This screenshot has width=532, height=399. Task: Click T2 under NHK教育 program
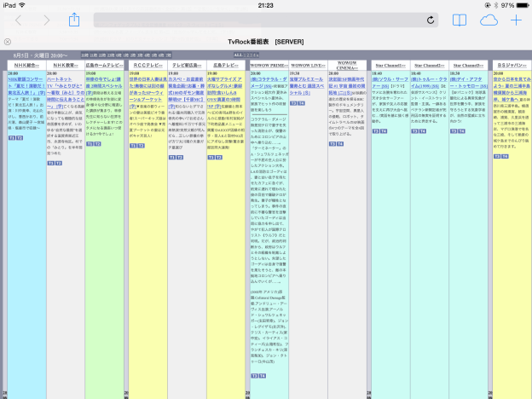point(58,163)
